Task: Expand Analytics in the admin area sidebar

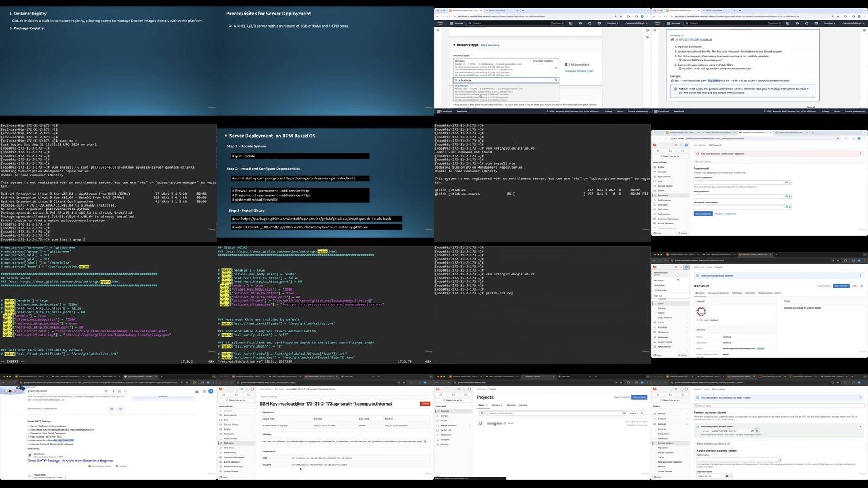Action: click(x=670, y=327)
